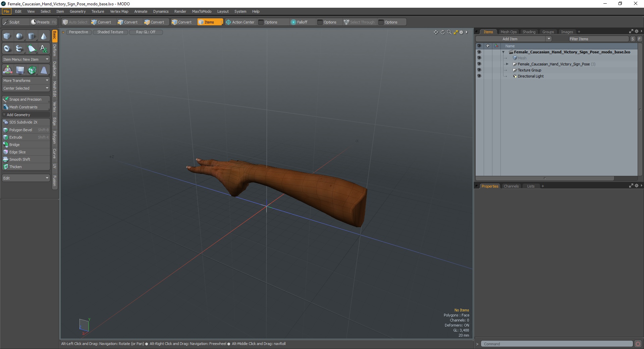
Task: Switch to the Mesh Ops tab
Action: 508,32
